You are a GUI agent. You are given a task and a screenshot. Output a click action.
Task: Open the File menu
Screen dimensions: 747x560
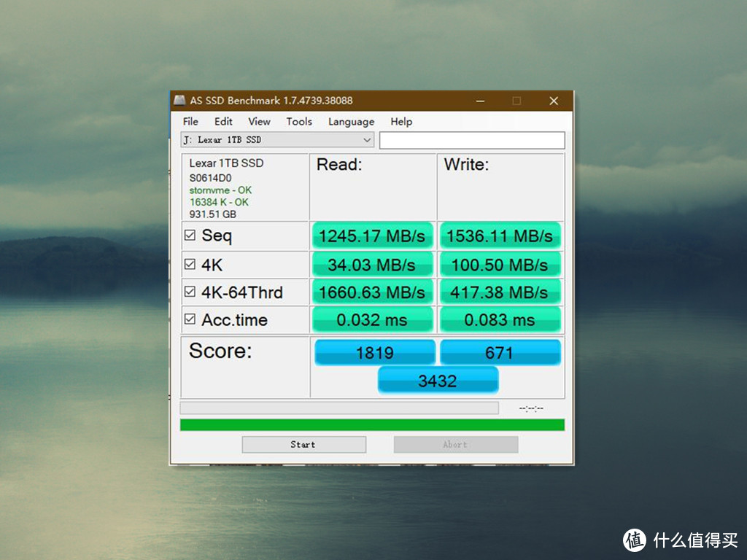(190, 122)
